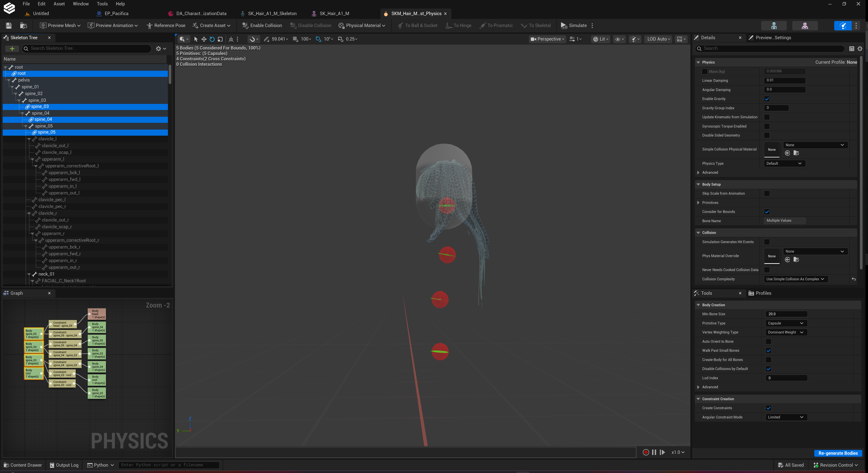Open Physics Type dropdown

[x=784, y=163]
